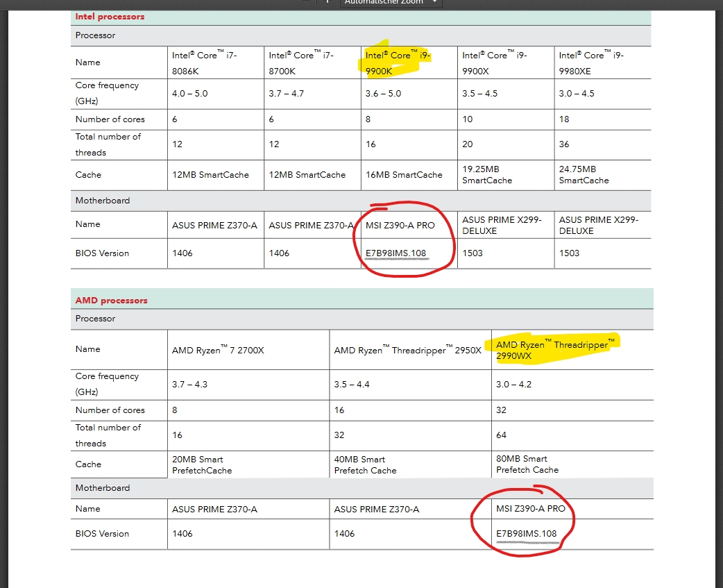
Task: Open the Automatischer Zoom dropdown
Action: tap(391, 3)
